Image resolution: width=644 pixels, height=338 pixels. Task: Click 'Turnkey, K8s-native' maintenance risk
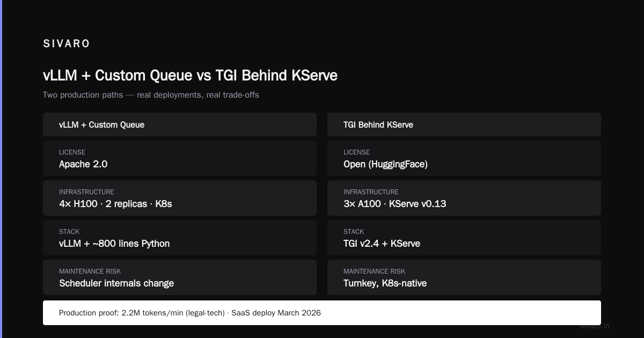tap(385, 283)
